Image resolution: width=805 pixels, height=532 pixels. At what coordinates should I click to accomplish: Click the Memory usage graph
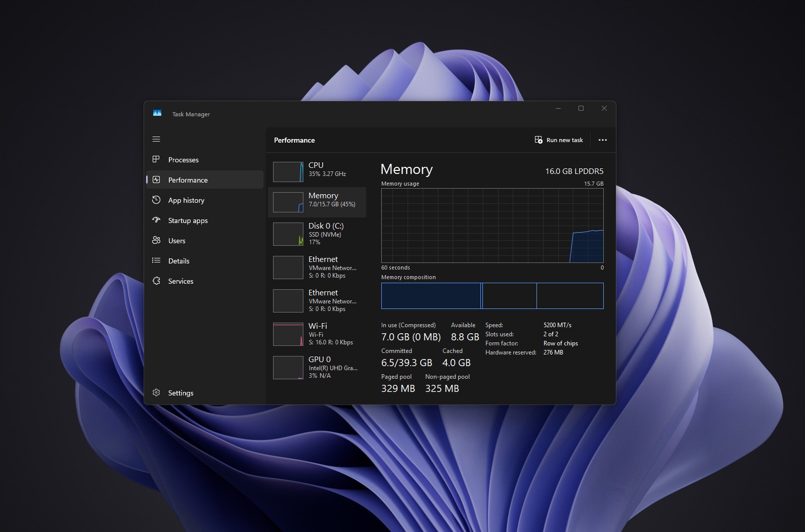coord(493,226)
